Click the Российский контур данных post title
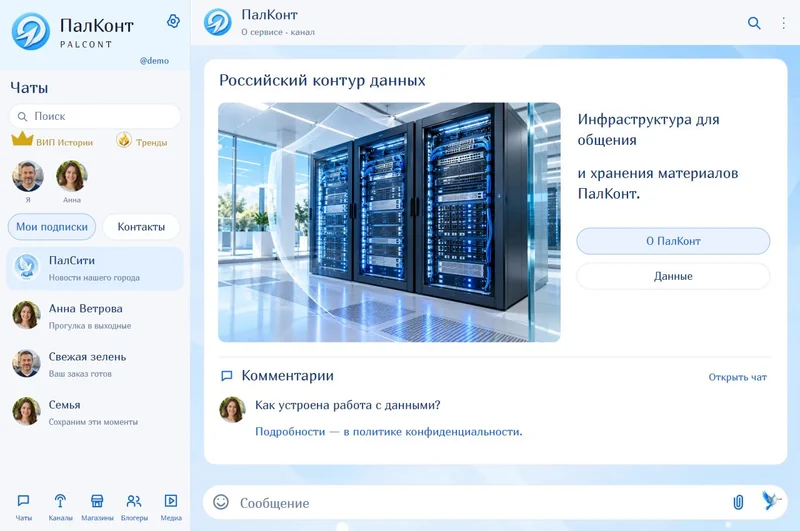The width and height of the screenshot is (800, 531). coord(322,81)
